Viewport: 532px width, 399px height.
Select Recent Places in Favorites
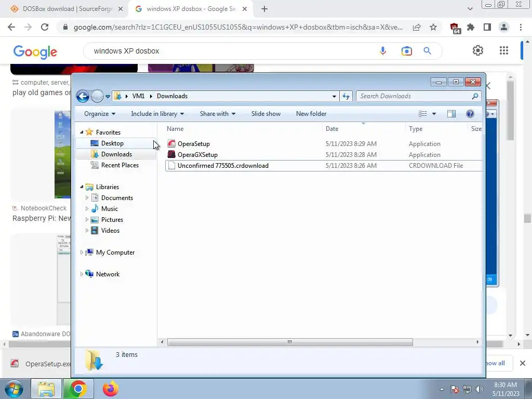[120, 165]
